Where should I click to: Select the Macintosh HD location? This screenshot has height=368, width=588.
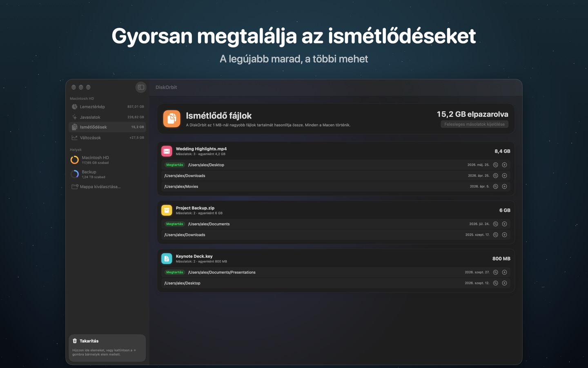tap(107, 160)
